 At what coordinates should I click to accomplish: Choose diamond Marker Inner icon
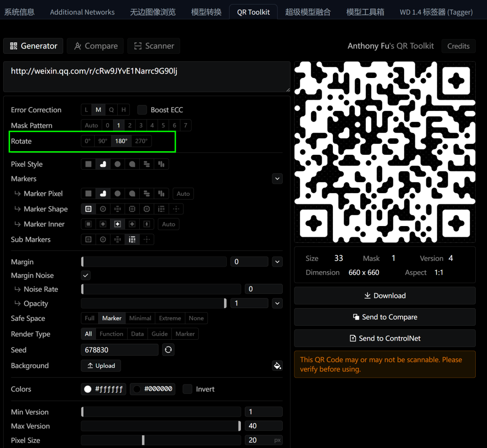(x=132, y=224)
